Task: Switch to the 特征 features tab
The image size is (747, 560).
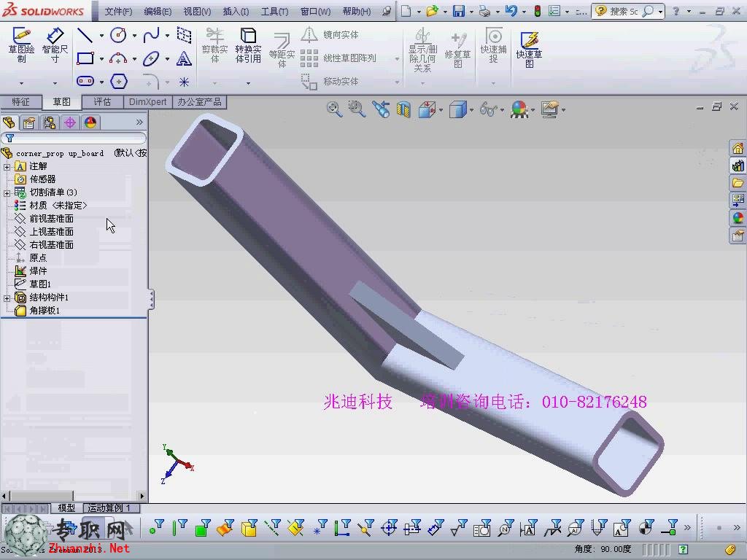Action: (20, 102)
